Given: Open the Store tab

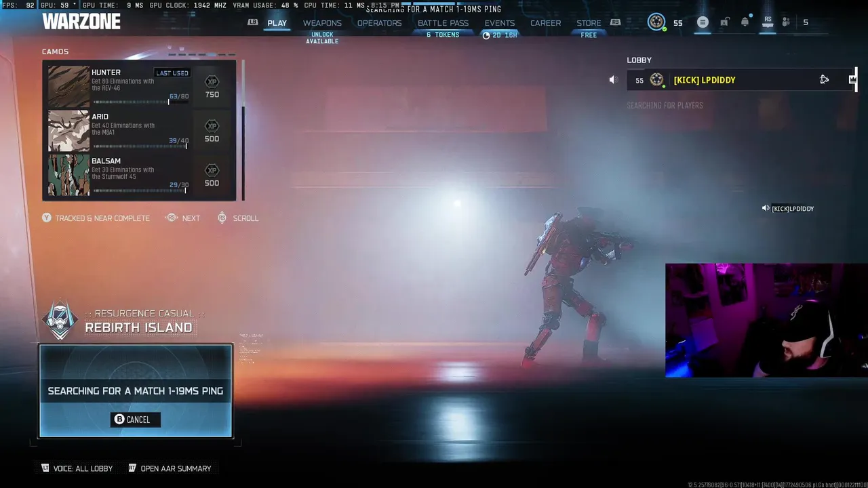Looking at the screenshot, I should (x=589, y=22).
